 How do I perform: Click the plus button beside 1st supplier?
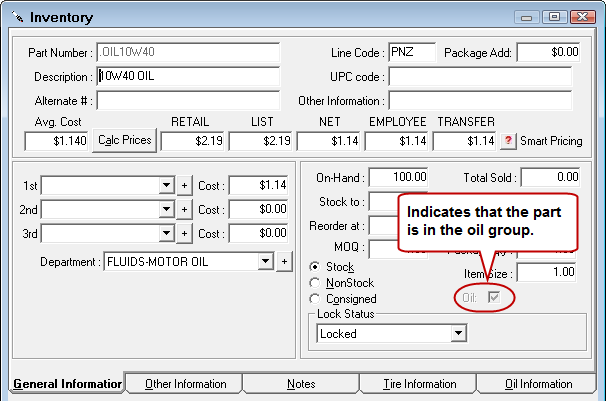pos(184,185)
